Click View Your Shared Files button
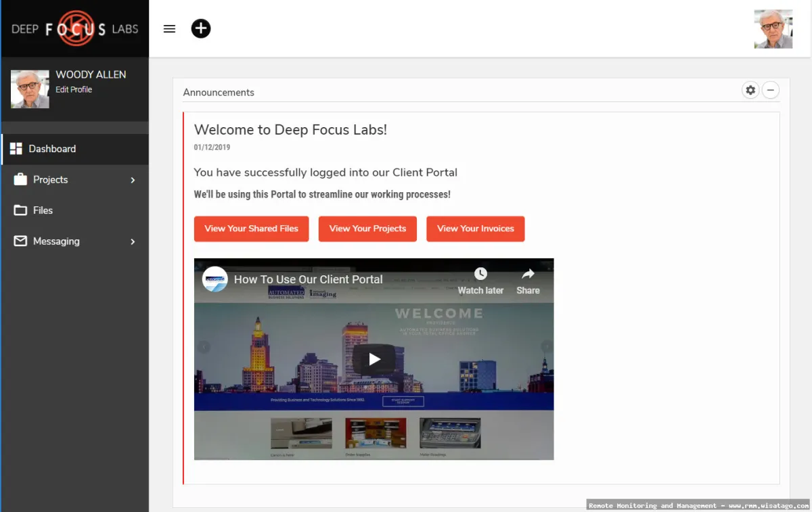 click(252, 229)
